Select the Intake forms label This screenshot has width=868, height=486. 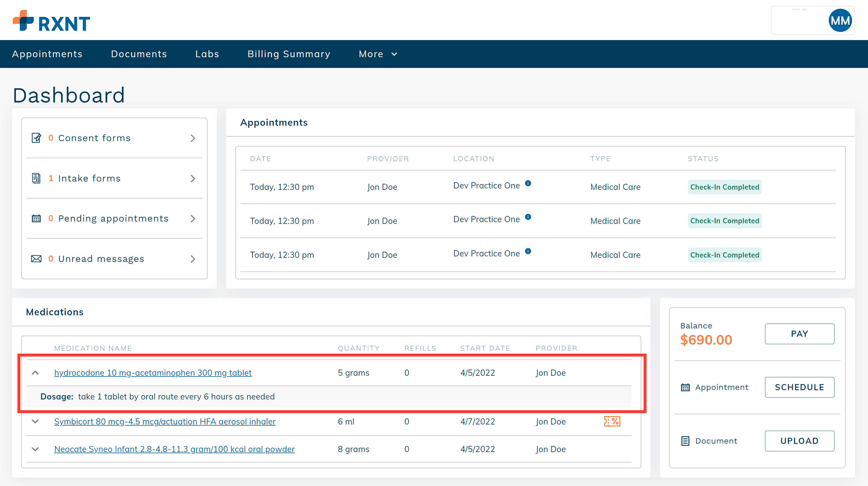[89, 179]
